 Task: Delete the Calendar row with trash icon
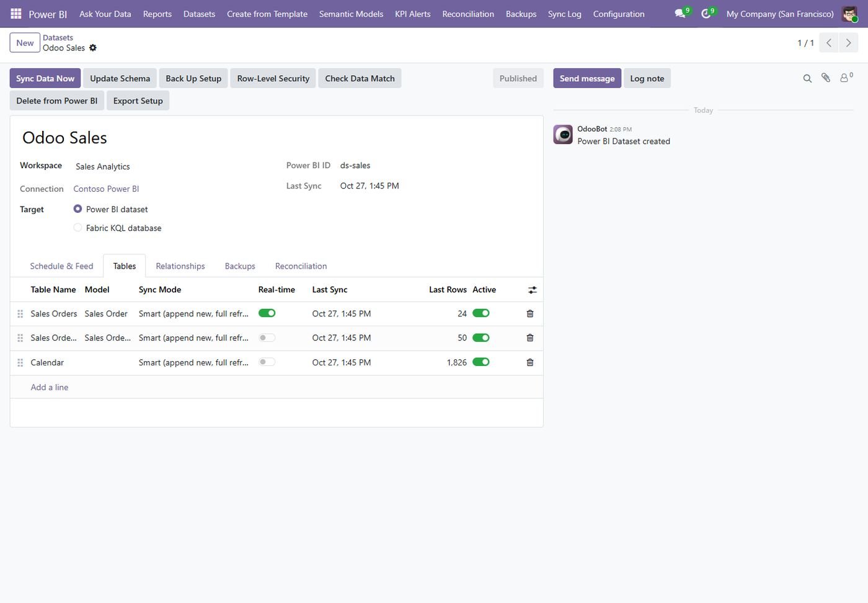(x=530, y=362)
